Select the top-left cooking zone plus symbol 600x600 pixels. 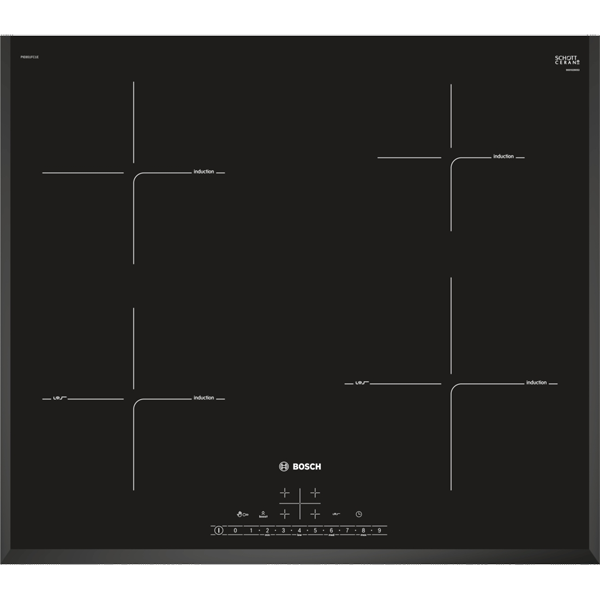(x=285, y=493)
